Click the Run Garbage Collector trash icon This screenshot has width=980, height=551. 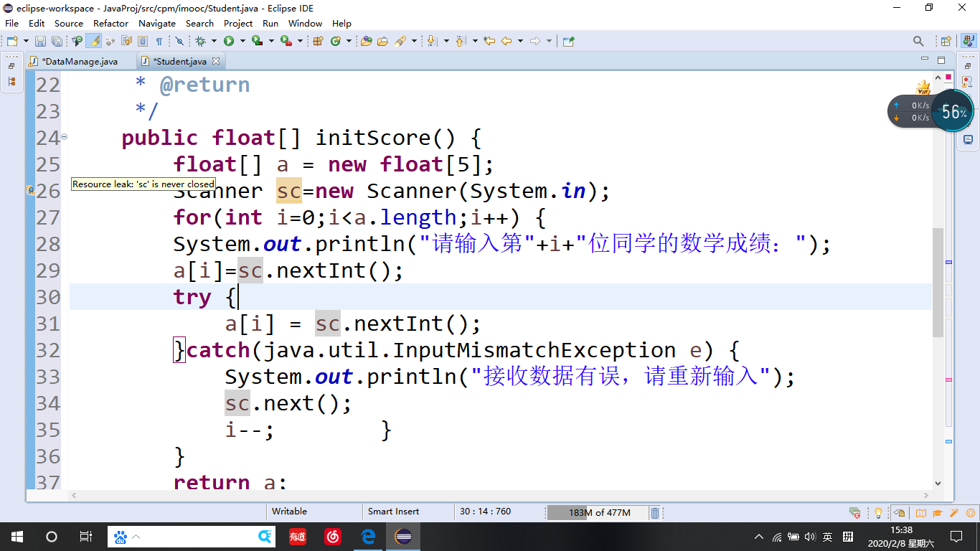(655, 512)
